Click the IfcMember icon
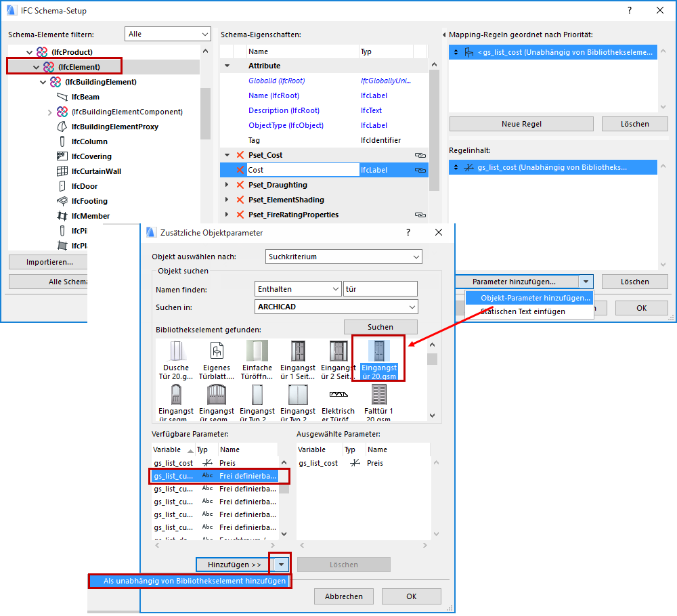This screenshot has width=677, height=616. tap(62, 216)
